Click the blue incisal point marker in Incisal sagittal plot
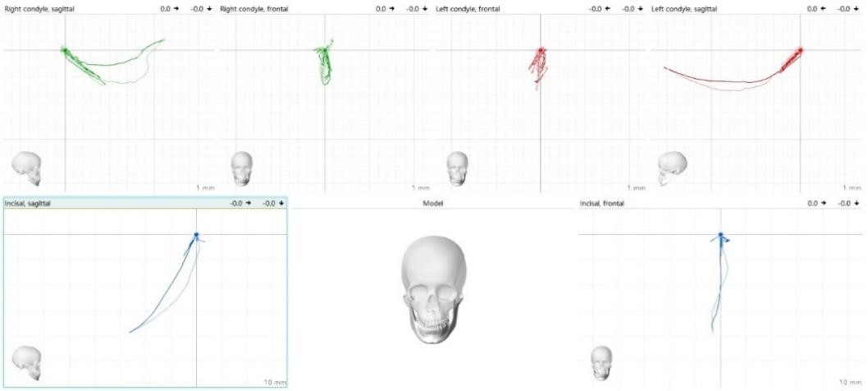The height and width of the screenshot is (391, 868). (x=196, y=236)
